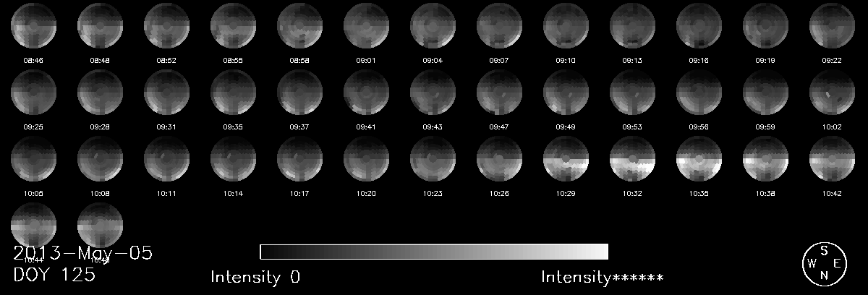Click the 10:29 time label
The width and height of the screenshot is (868, 295).
566,194
